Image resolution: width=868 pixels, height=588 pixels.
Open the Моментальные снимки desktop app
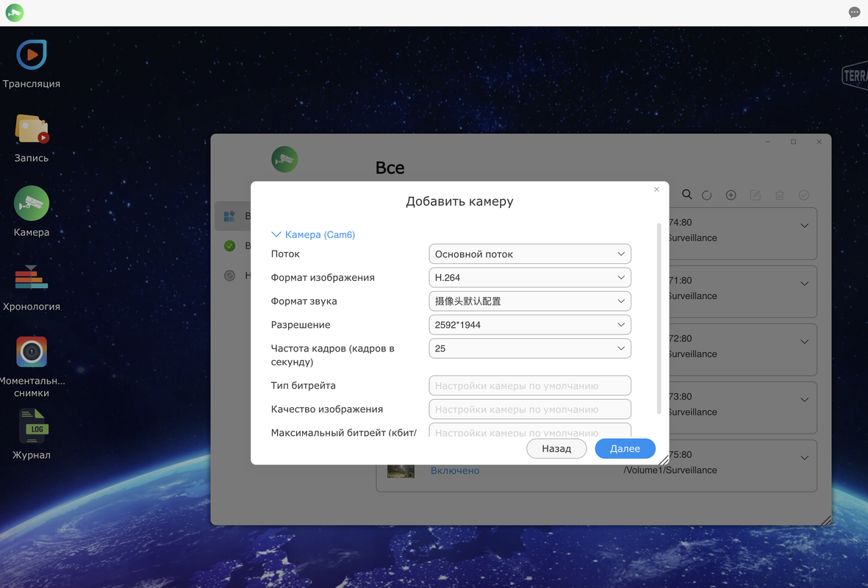[x=32, y=351]
